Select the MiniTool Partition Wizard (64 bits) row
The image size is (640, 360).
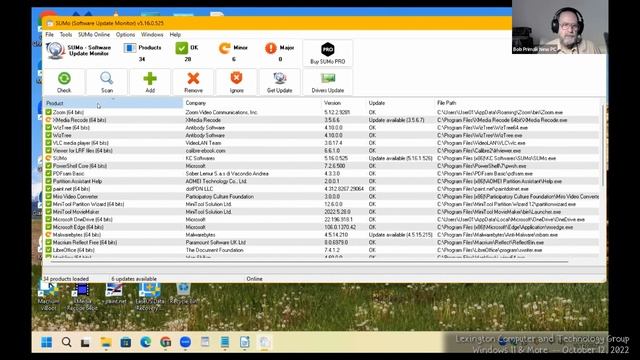[x=322, y=204]
